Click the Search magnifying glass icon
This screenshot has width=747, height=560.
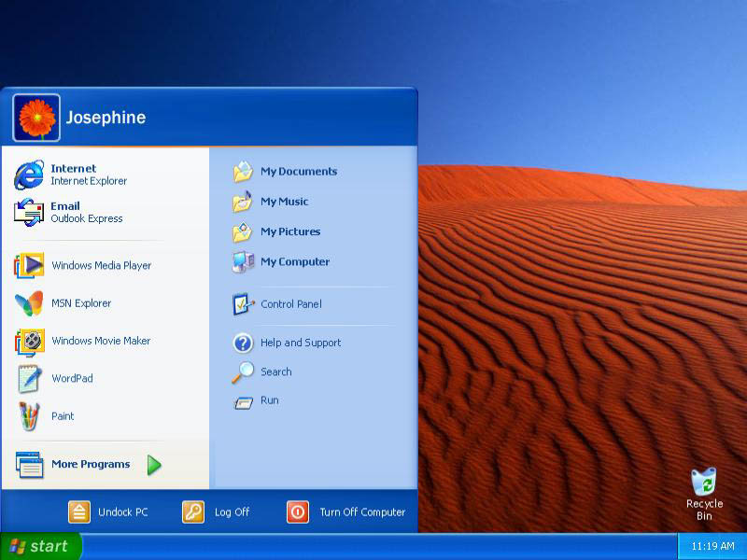click(243, 372)
